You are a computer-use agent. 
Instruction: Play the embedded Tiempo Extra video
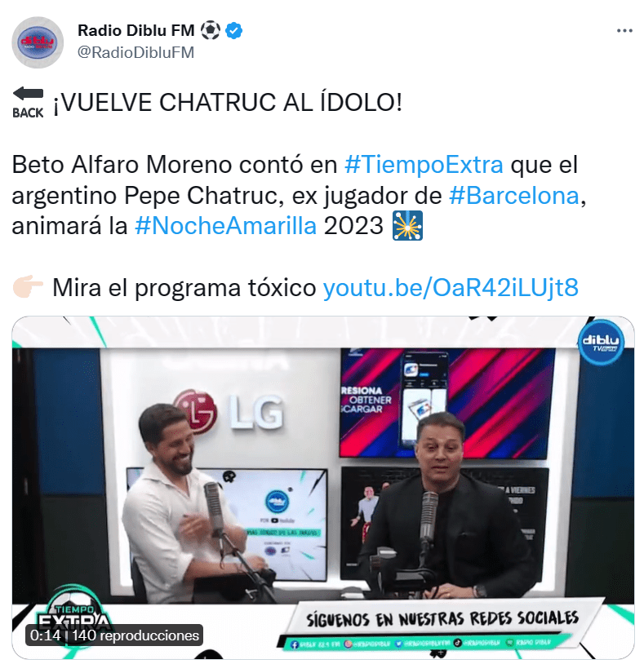point(323,487)
